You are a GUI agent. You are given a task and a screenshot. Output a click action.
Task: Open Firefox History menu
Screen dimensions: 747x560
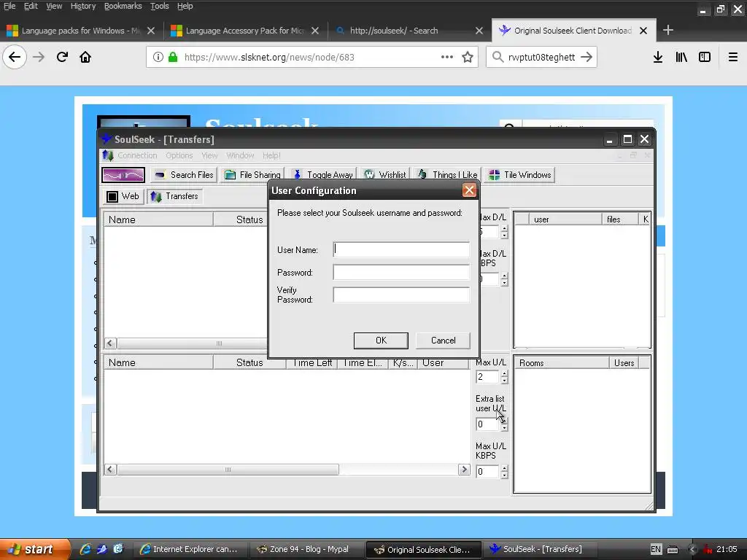tap(83, 6)
